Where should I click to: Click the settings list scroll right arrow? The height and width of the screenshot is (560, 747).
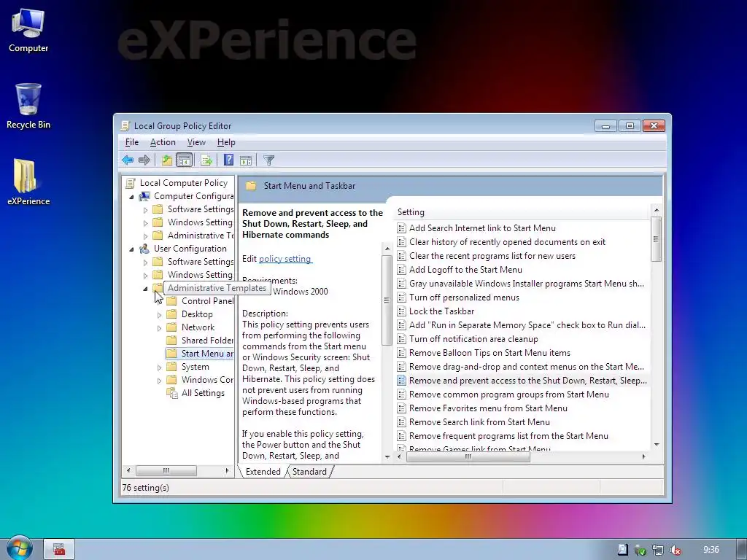[x=643, y=456]
